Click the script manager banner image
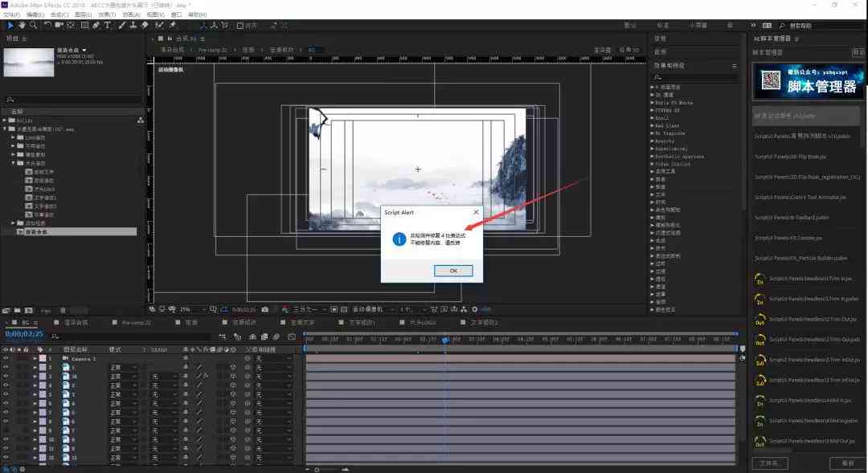 pos(808,81)
